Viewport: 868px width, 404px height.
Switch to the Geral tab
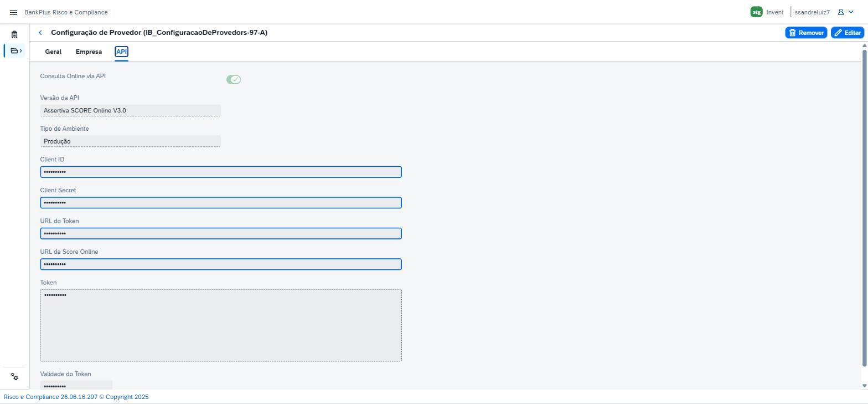tap(53, 52)
